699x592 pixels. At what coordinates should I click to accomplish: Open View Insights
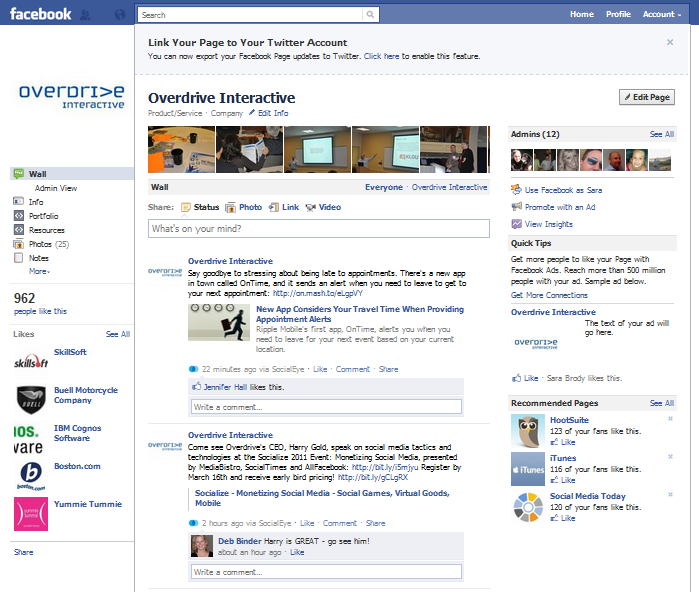point(542,224)
